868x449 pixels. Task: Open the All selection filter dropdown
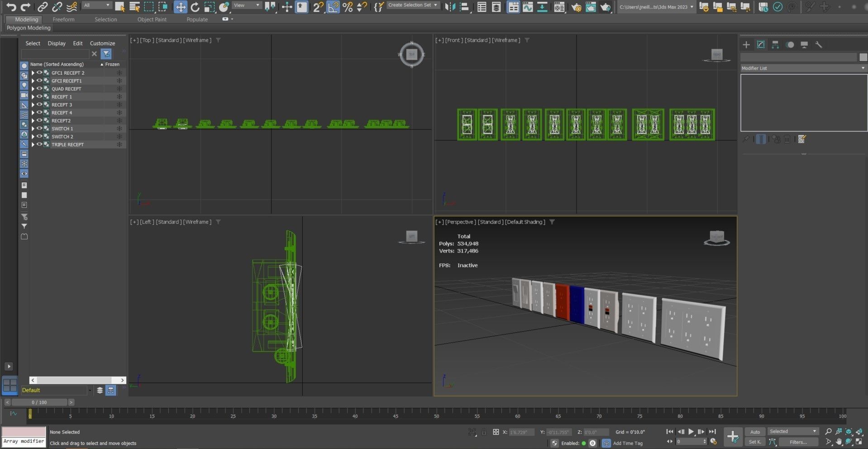coord(96,5)
